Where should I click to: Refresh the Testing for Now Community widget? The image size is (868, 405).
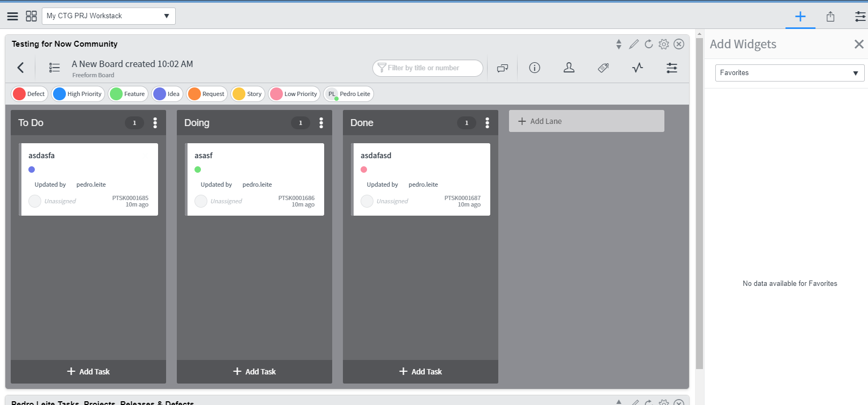click(649, 44)
